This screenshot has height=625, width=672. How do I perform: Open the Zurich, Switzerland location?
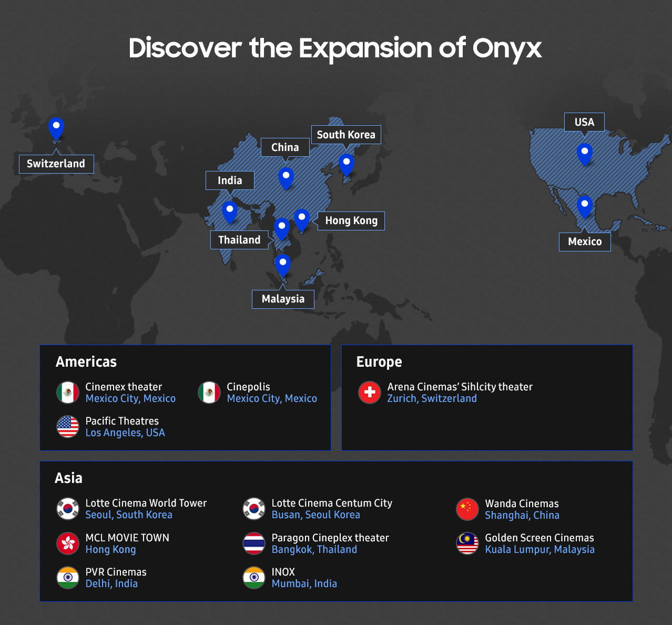click(432, 399)
